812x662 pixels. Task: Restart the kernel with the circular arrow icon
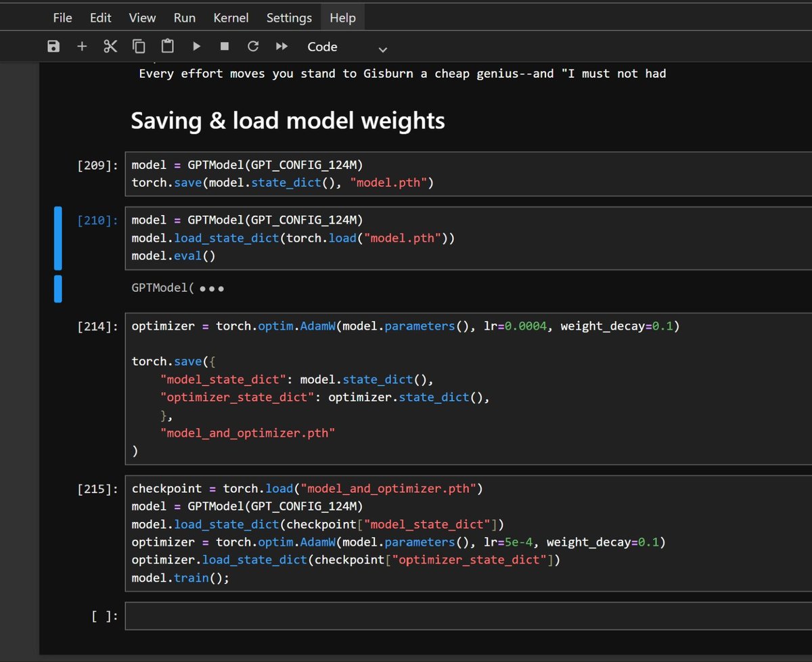click(x=253, y=47)
